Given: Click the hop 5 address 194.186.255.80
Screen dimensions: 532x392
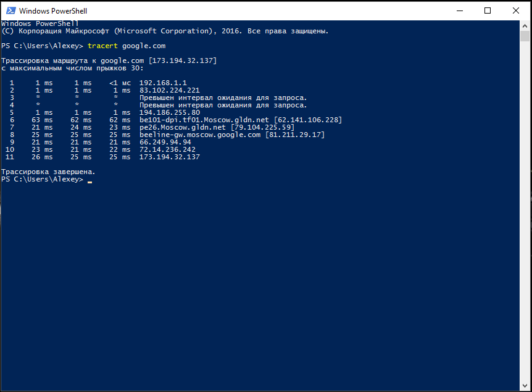Looking at the screenshot, I should [x=170, y=112].
